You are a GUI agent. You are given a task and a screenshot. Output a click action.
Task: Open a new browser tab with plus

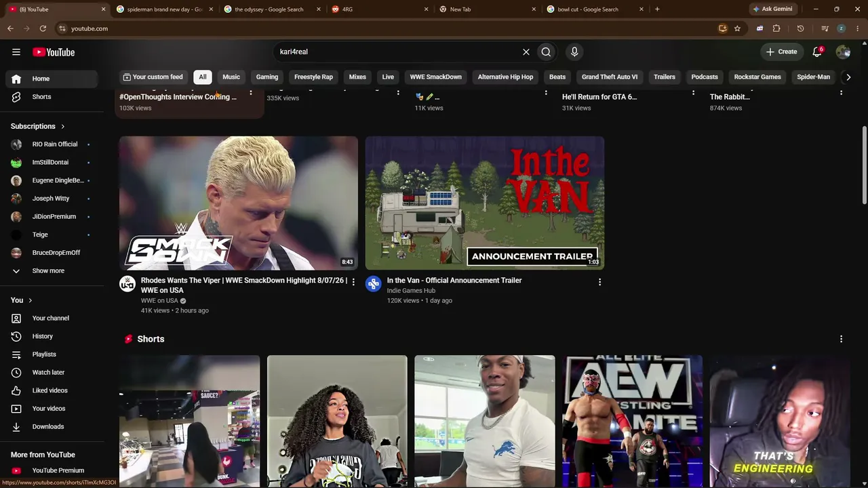pos(657,9)
